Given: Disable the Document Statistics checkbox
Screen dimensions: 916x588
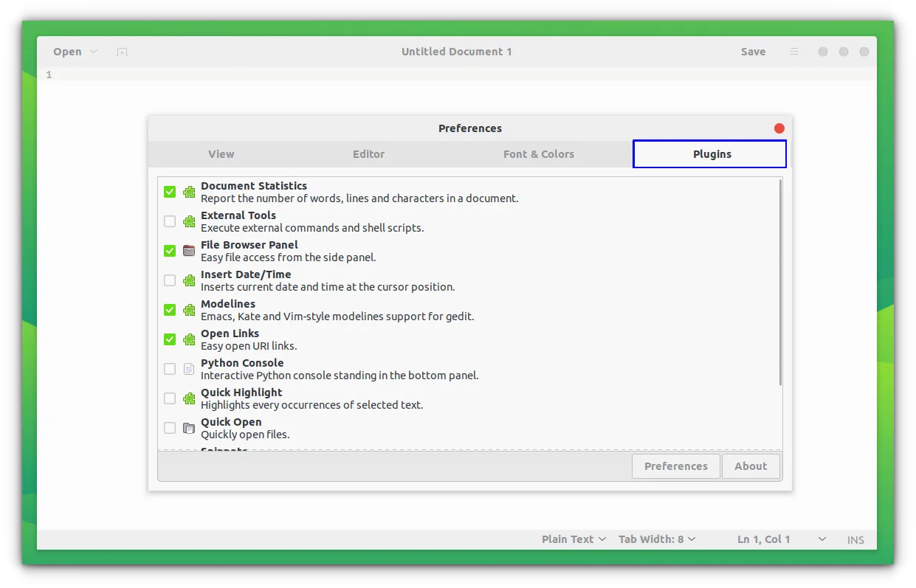Looking at the screenshot, I should (170, 192).
